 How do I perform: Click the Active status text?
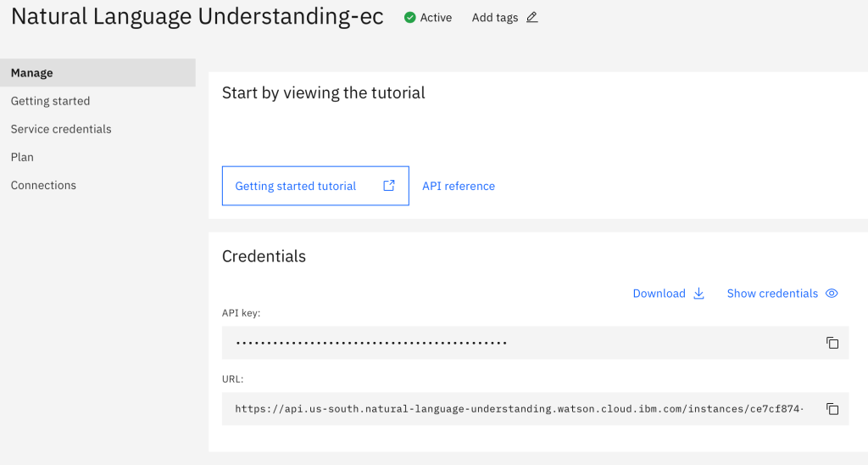(x=436, y=18)
